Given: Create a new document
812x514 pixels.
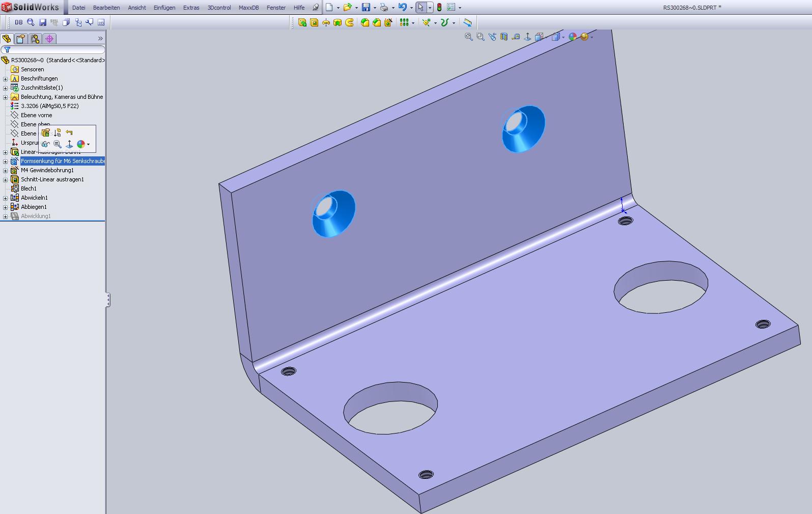Looking at the screenshot, I should (329, 8).
